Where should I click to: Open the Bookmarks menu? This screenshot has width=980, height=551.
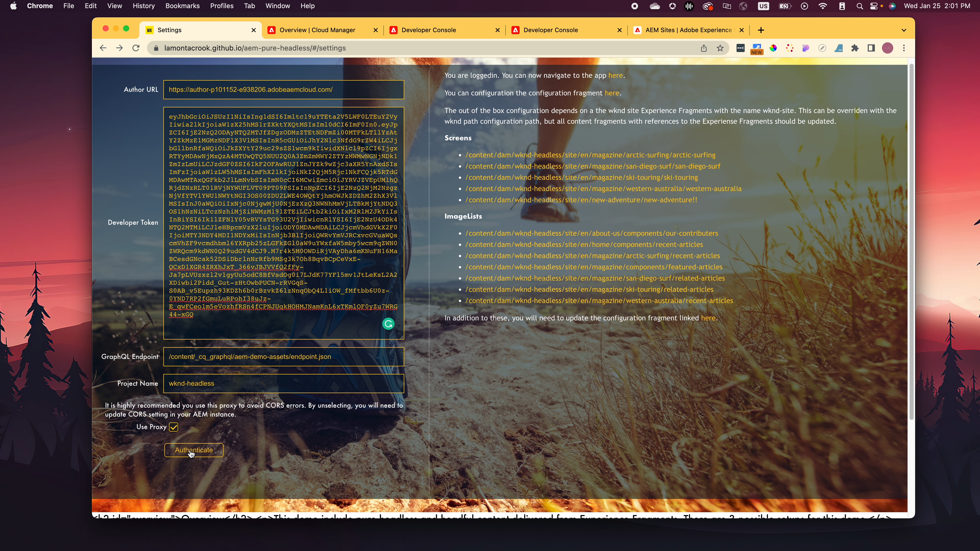(182, 6)
